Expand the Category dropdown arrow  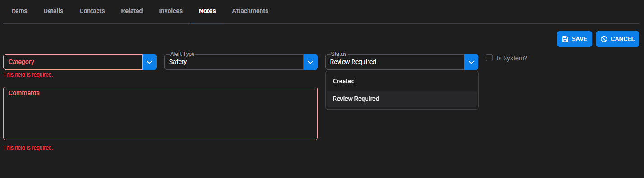[x=149, y=62]
